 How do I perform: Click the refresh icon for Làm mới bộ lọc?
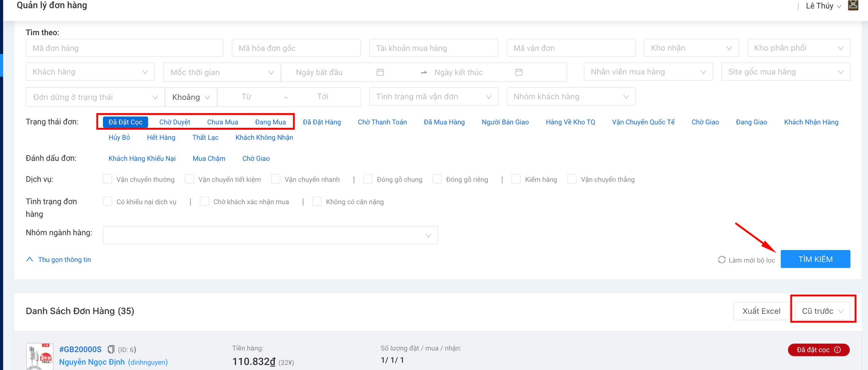click(x=721, y=260)
